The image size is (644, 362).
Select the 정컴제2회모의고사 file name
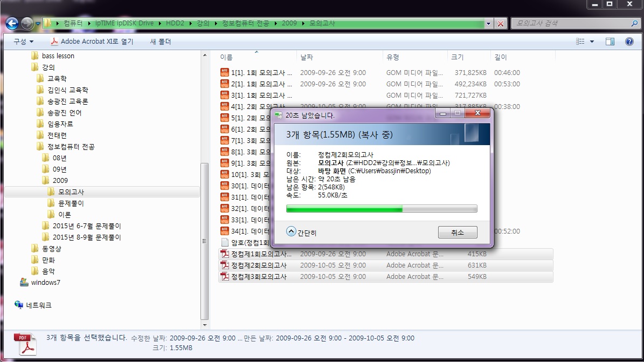[259, 265]
